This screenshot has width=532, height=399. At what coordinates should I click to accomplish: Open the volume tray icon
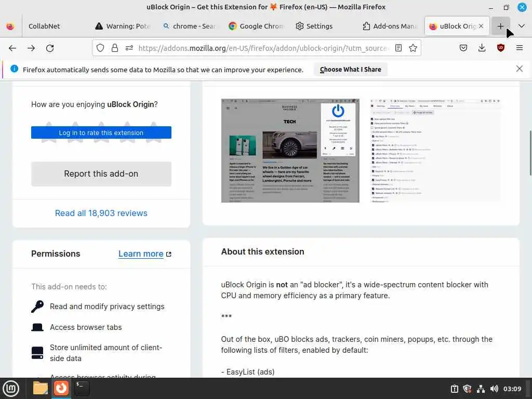tap(494, 389)
